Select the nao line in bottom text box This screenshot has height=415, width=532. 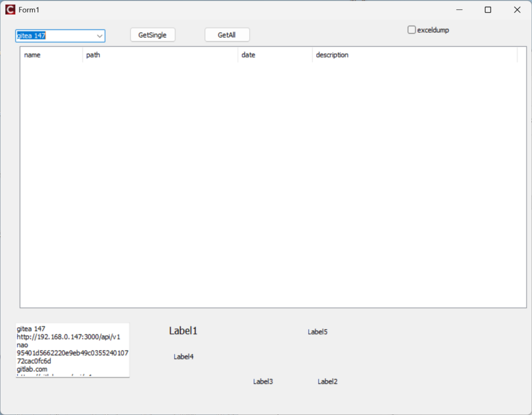pyautogui.click(x=22, y=345)
